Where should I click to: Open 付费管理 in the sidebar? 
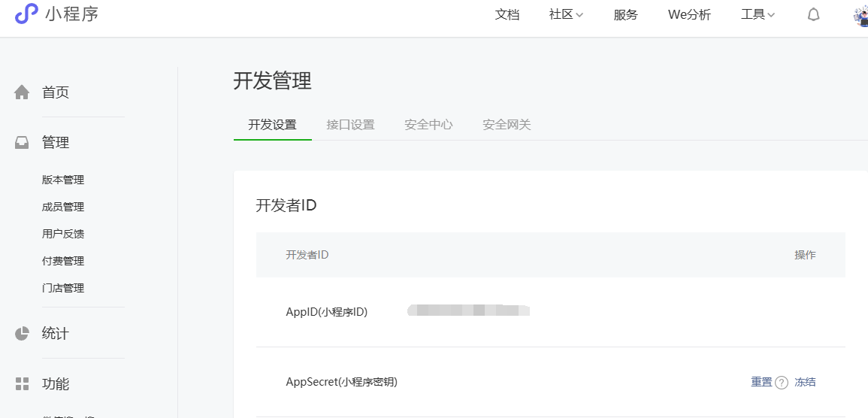tap(63, 262)
